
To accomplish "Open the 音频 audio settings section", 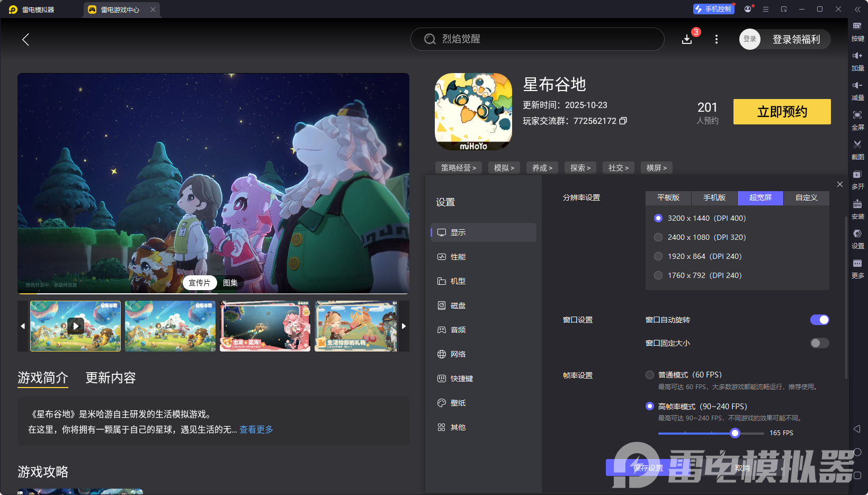I will (458, 329).
